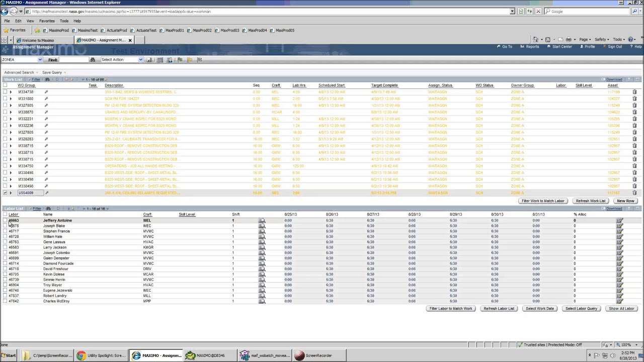
Task: Check the box for work order M327805 first row
Action: pos(5,106)
